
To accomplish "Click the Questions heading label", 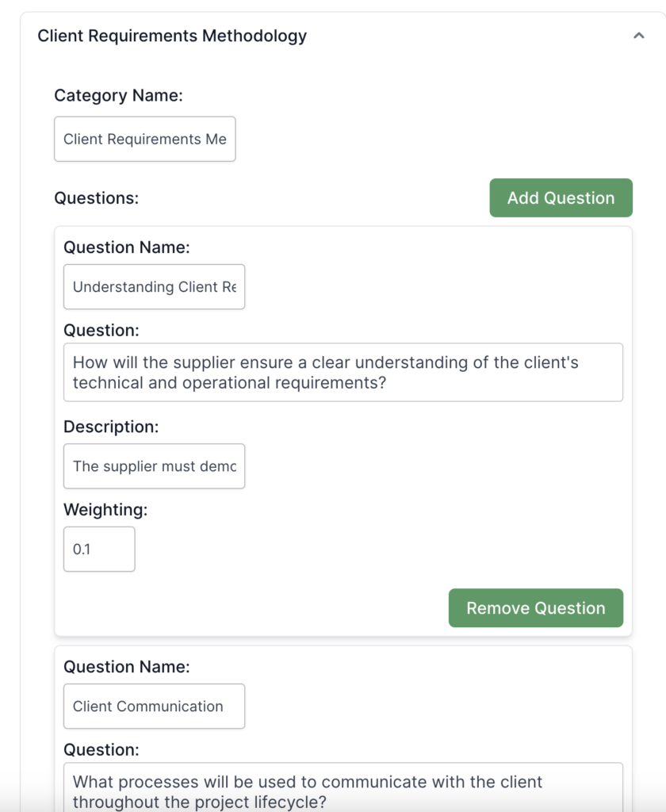I will coord(97,198).
